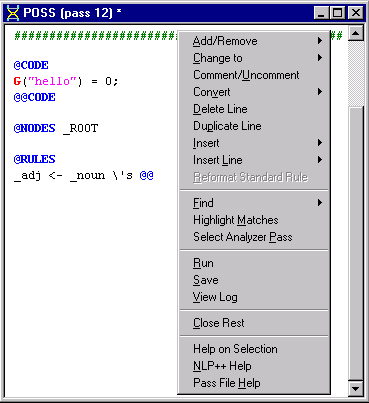Screen dimensions: 369x403
Task: Select Delete Line in the context menu
Action: coord(254,109)
